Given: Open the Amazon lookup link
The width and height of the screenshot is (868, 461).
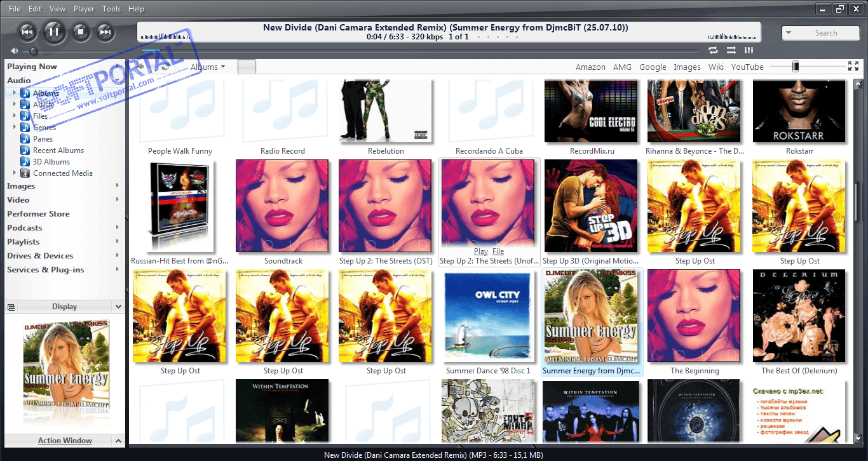Looking at the screenshot, I should pos(590,67).
